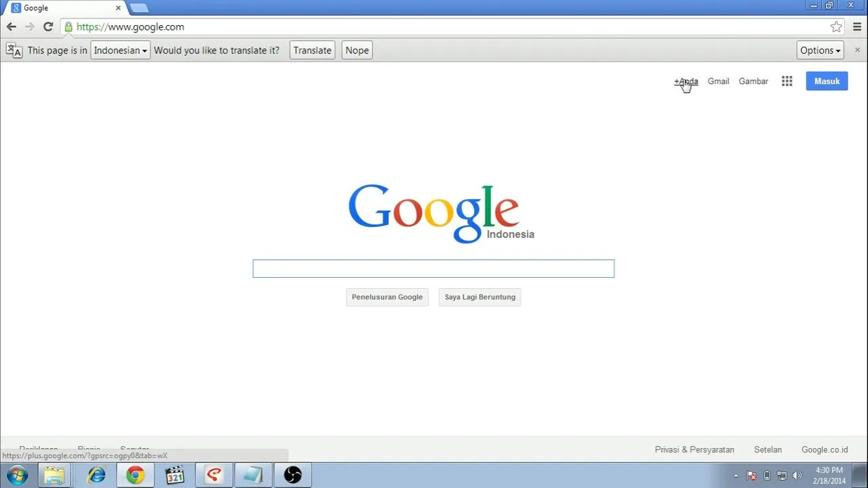
Task: Open the Setelan footer link
Action: [x=768, y=449]
